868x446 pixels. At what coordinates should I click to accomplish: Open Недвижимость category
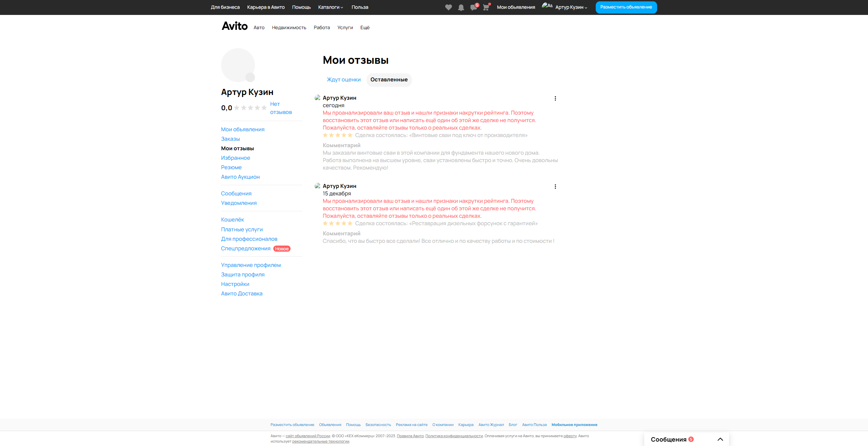click(x=289, y=27)
